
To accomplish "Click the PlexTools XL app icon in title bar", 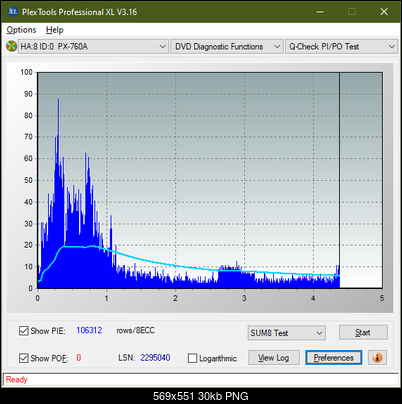I will 13,12.
